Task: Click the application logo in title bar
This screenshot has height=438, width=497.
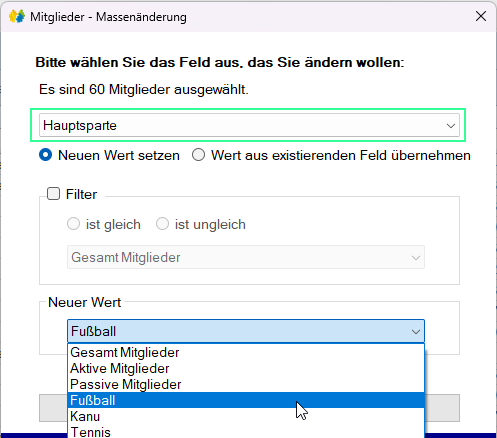Action: click(17, 16)
